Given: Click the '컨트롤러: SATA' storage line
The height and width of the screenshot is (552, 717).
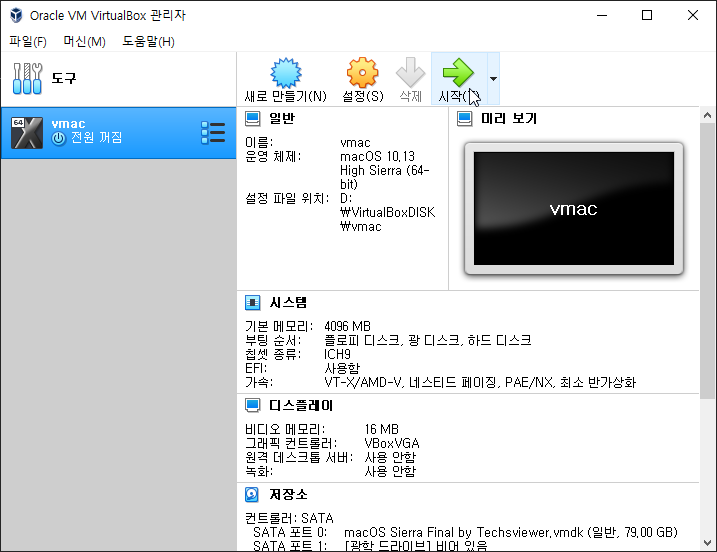Looking at the screenshot, I should pyautogui.click(x=289, y=518).
